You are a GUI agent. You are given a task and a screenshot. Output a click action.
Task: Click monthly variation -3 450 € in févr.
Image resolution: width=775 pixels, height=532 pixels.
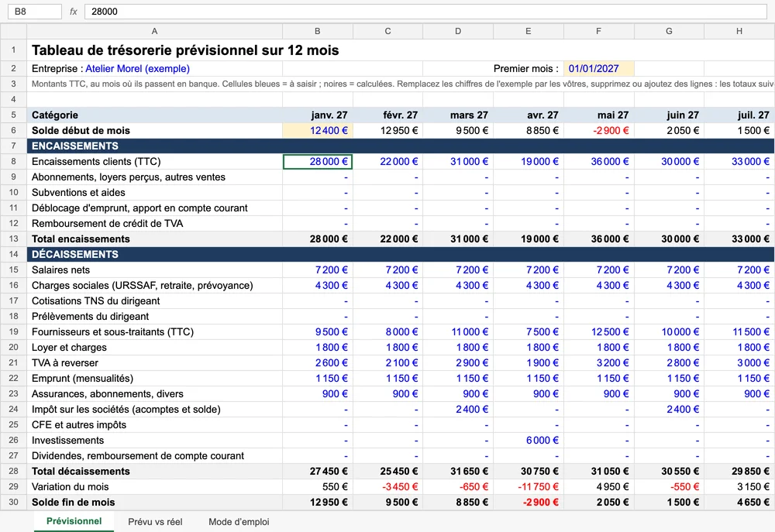click(x=388, y=487)
